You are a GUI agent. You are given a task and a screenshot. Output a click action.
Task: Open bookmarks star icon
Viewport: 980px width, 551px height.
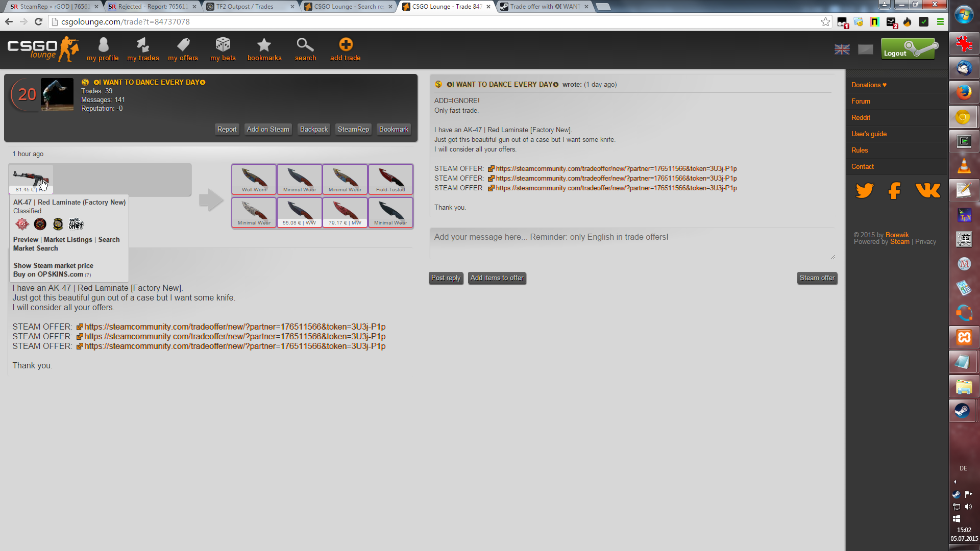click(x=264, y=45)
